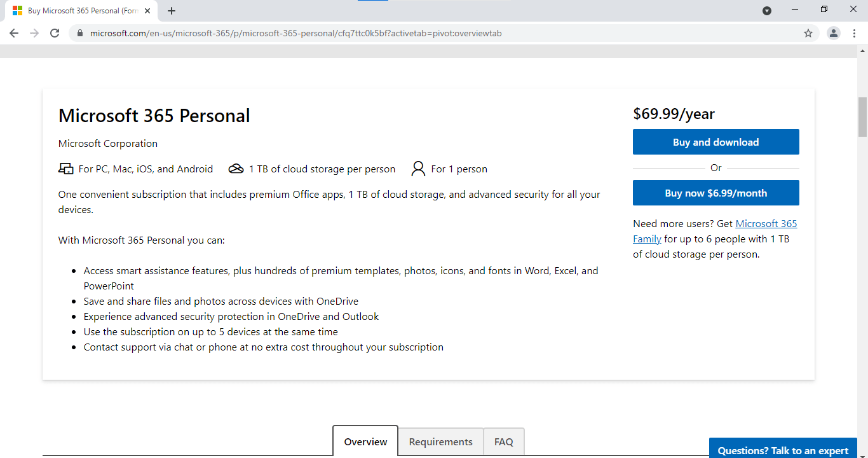Click Questions? Talk to an expert
This screenshot has width=868, height=458.
(x=783, y=448)
